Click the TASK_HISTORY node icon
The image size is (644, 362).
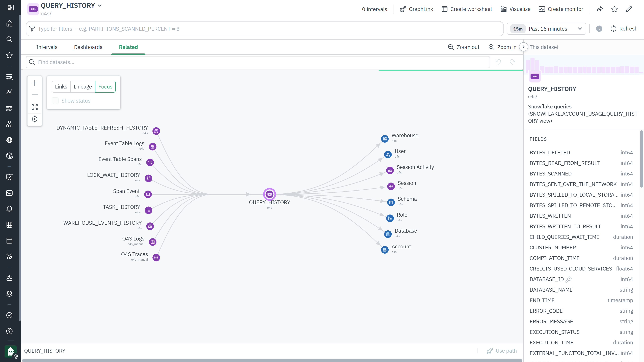pos(148,210)
